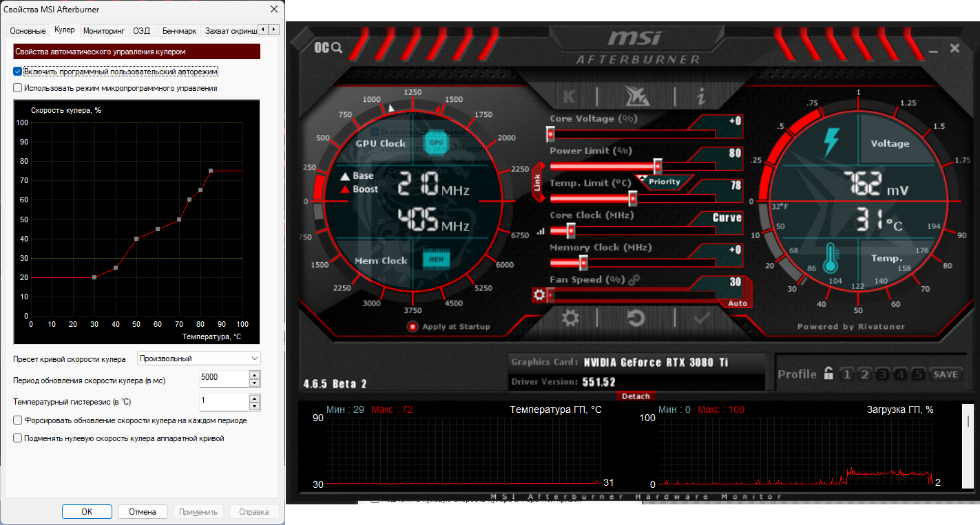The width and height of the screenshot is (980, 525).
Task: Open Afterburner settings gear icon
Action: tap(570, 318)
